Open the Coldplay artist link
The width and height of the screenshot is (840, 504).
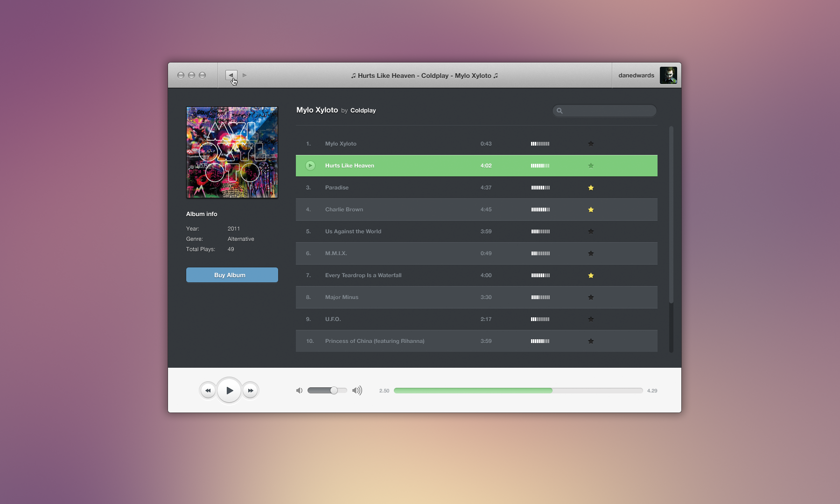363,111
